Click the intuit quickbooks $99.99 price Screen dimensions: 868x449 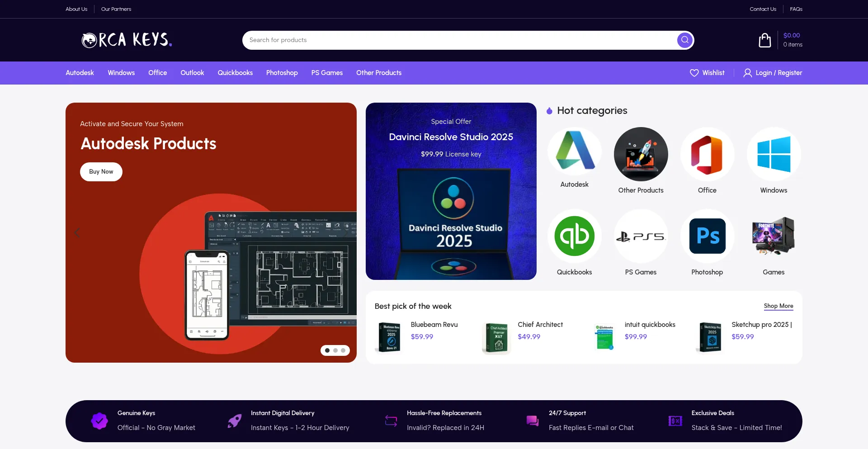click(636, 337)
